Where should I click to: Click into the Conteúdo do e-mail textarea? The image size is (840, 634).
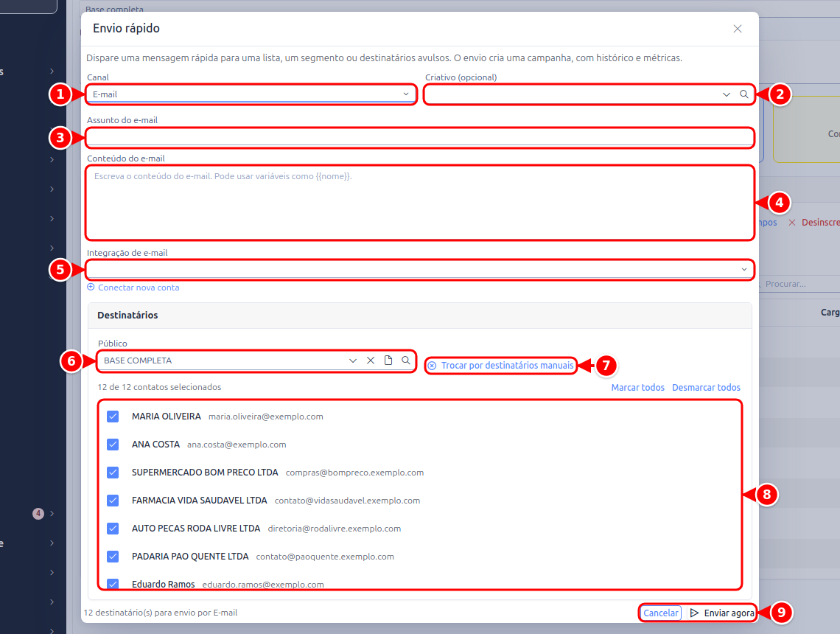[420, 203]
